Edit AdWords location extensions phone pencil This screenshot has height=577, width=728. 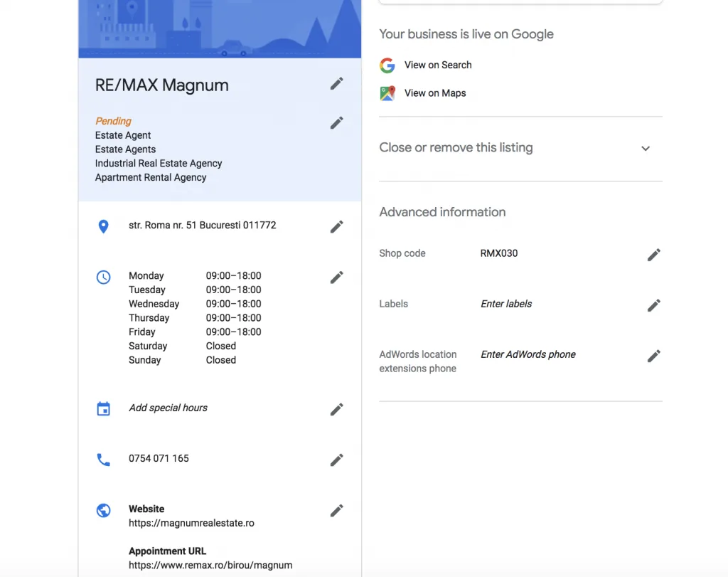654,356
